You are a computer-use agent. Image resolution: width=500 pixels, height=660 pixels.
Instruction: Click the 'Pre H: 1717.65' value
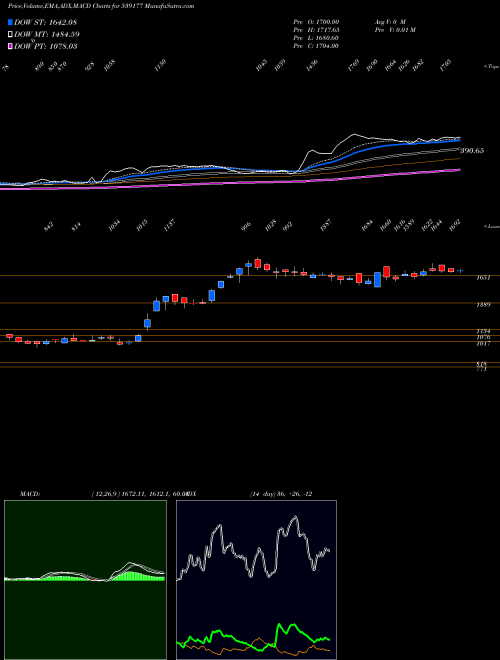[316, 30]
